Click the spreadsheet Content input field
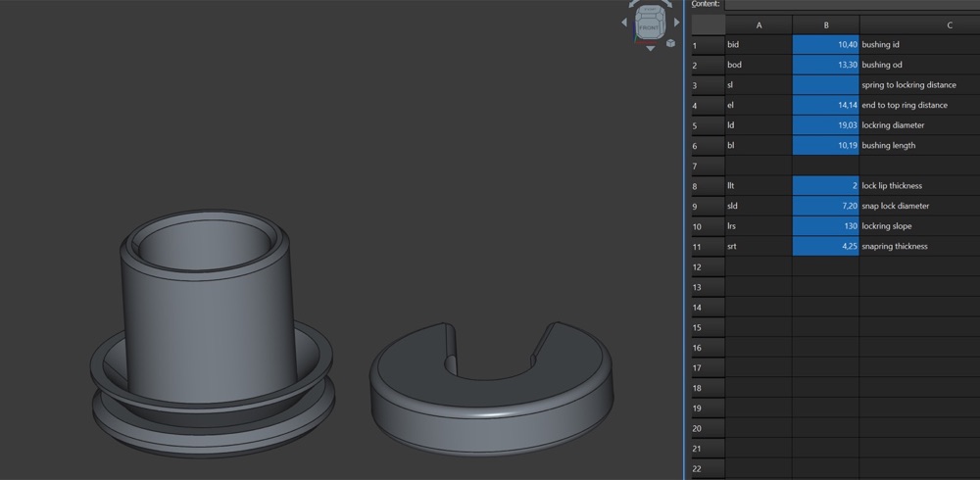Viewport: 980px width, 480px height. (852, 4)
